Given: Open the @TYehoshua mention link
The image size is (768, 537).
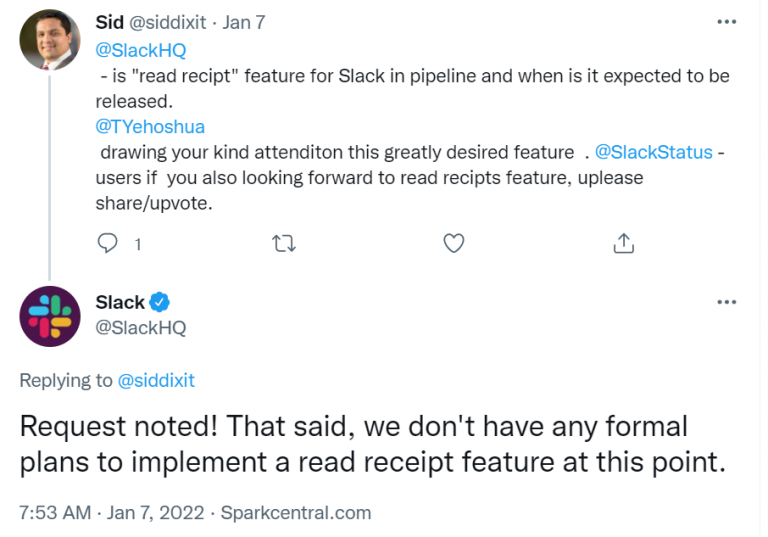Looking at the screenshot, I should (150, 127).
